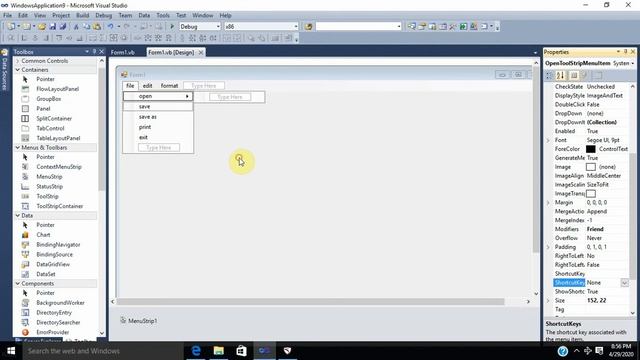Open the Store from the taskbar

click(241, 351)
